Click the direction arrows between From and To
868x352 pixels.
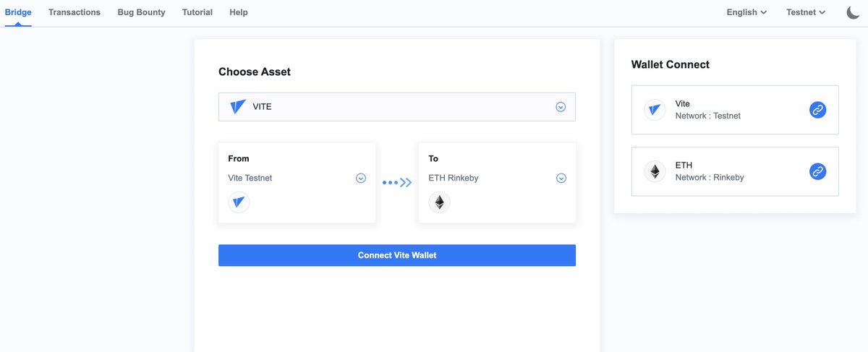(397, 182)
